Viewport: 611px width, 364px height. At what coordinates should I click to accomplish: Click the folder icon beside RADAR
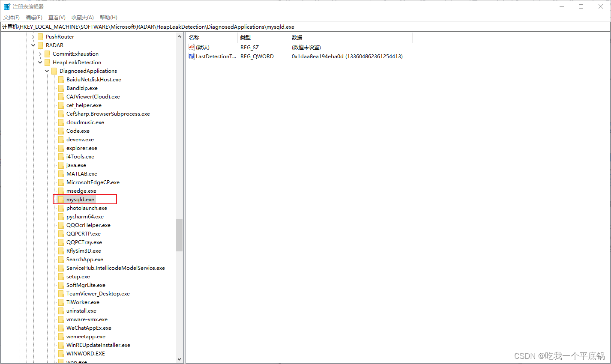41,45
